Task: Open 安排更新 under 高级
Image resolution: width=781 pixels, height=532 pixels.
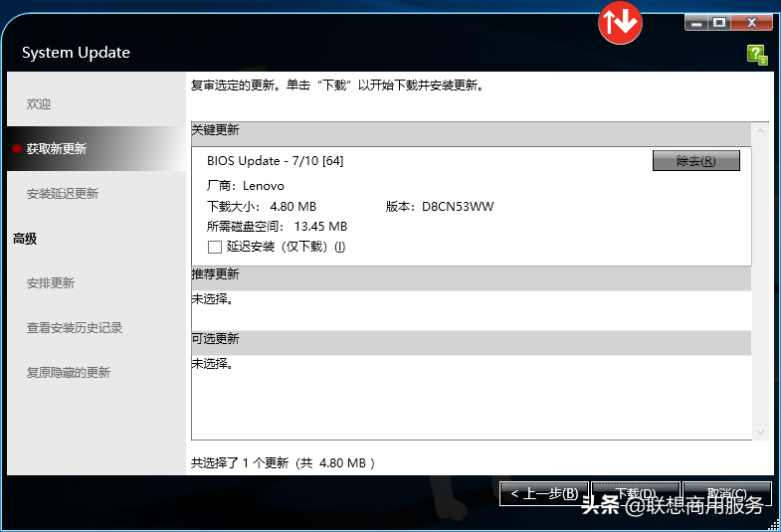Action: click(51, 282)
